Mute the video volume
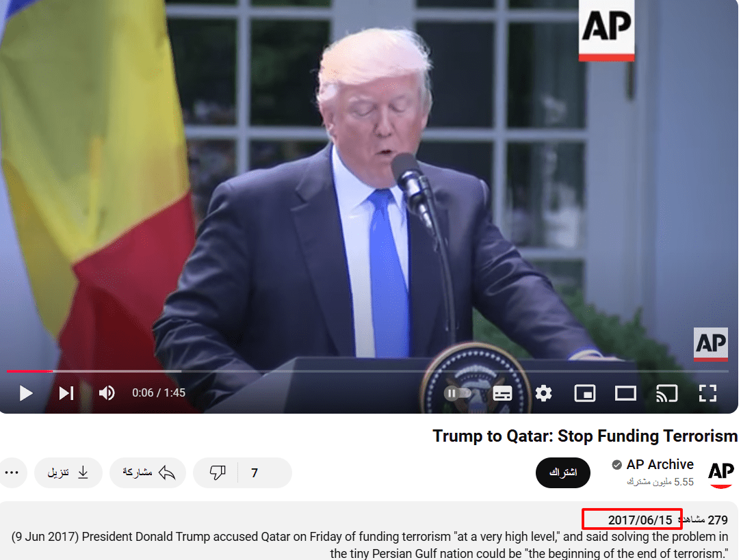 coord(107,393)
